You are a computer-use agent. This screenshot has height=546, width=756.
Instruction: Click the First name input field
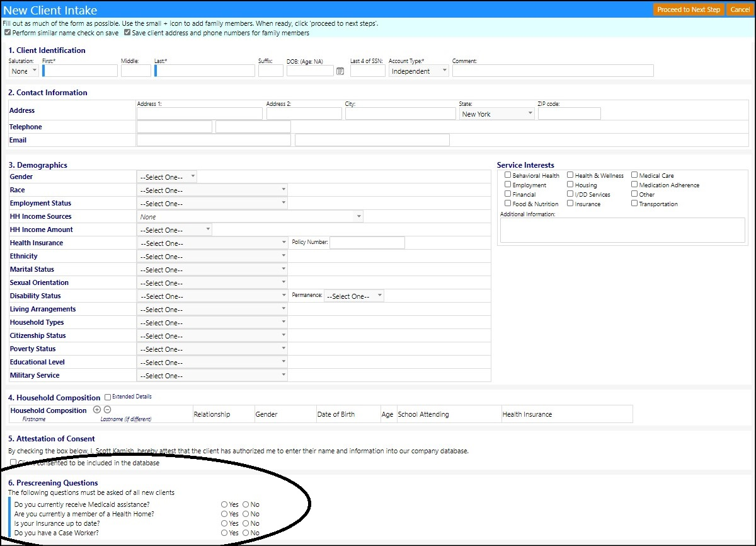coord(80,71)
